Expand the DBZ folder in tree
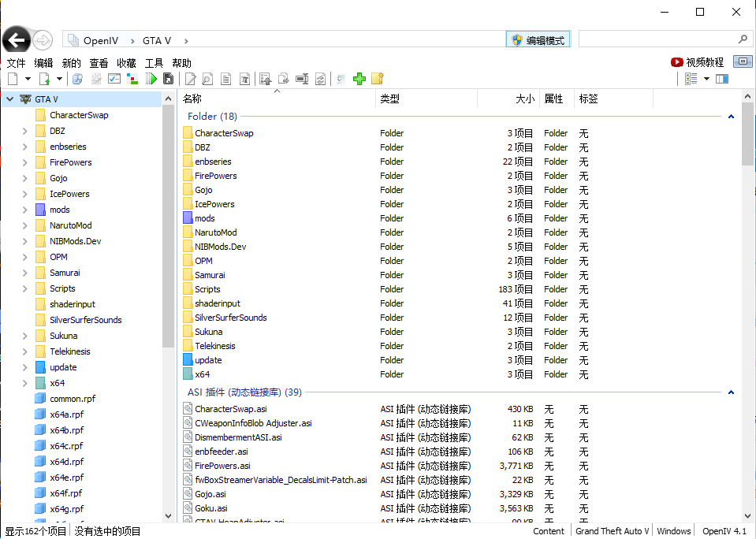The height and width of the screenshot is (539, 756). point(24,131)
